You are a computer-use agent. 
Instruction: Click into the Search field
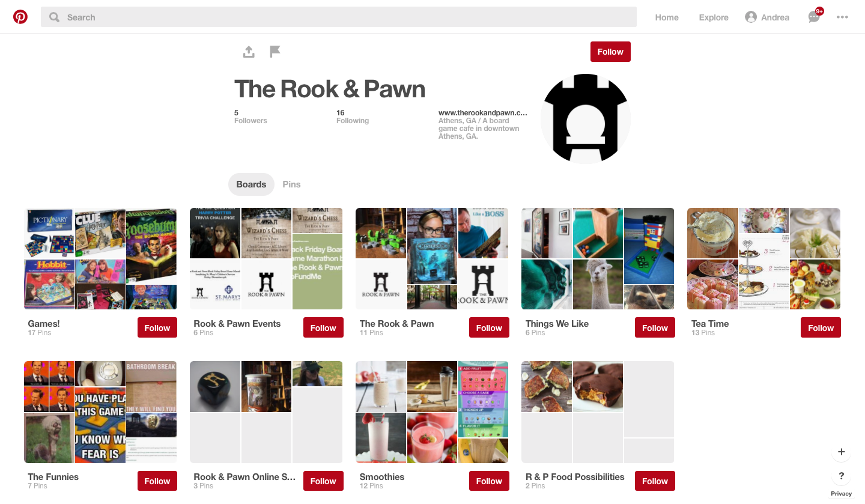point(339,17)
